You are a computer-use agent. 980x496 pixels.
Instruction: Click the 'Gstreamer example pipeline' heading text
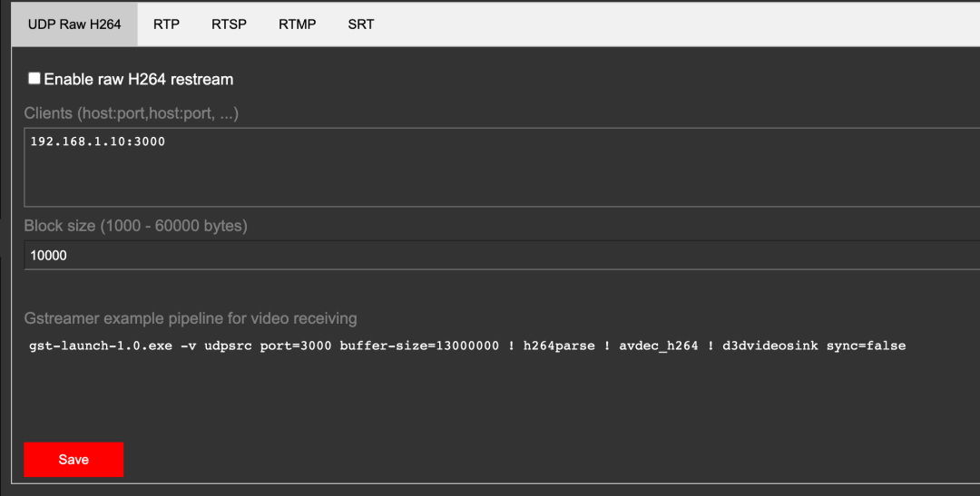191,318
